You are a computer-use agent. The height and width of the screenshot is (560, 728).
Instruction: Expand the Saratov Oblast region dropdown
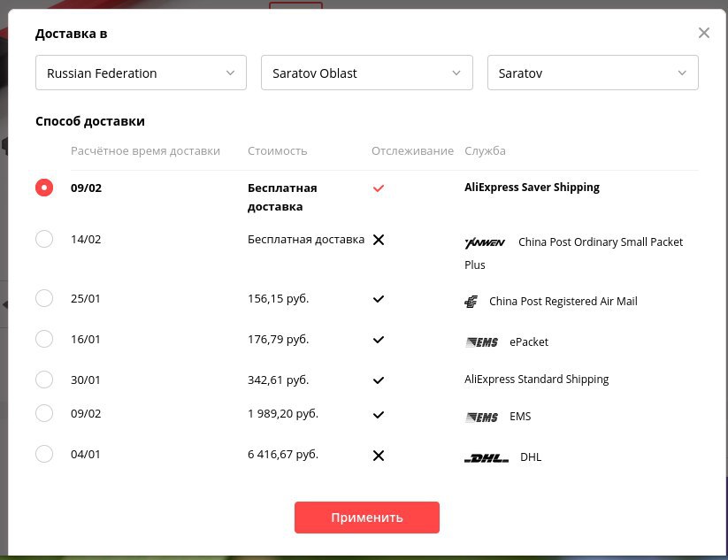367,73
